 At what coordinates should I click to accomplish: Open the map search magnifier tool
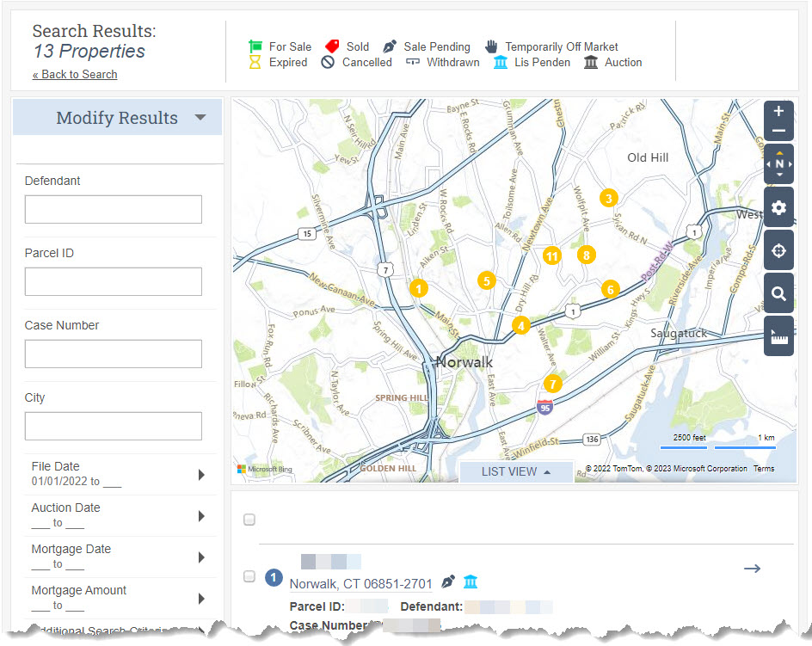pos(778,293)
